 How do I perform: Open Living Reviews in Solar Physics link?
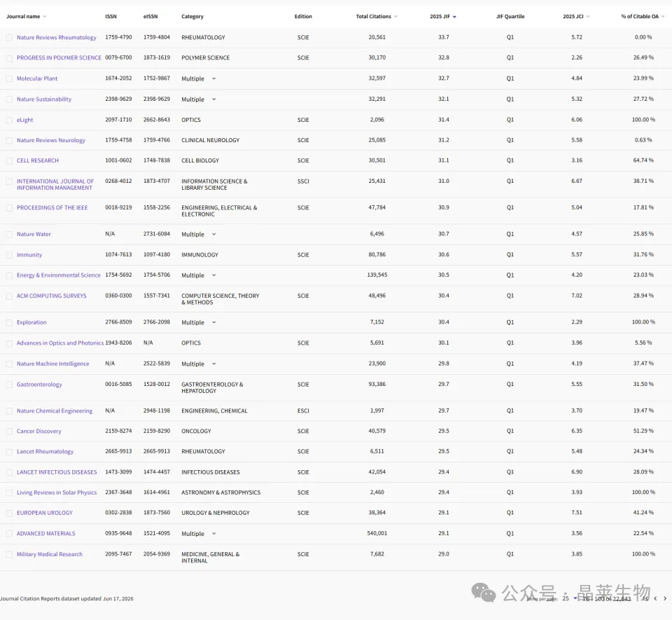(57, 492)
